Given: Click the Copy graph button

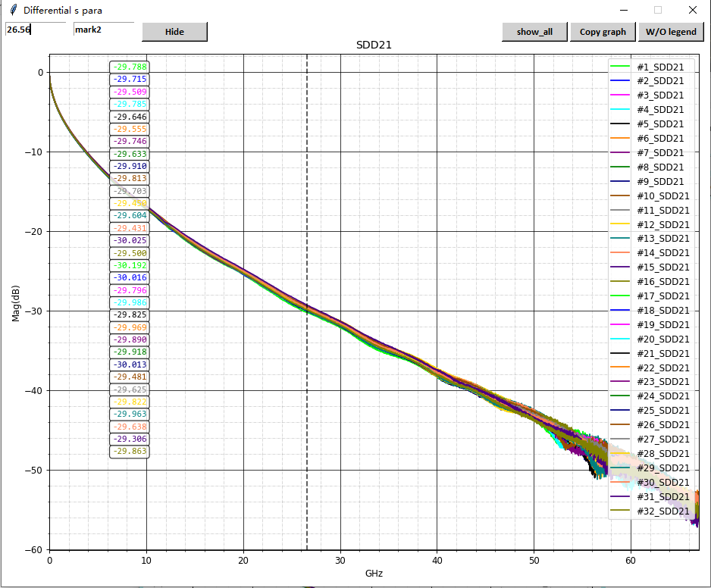Looking at the screenshot, I should pos(603,32).
